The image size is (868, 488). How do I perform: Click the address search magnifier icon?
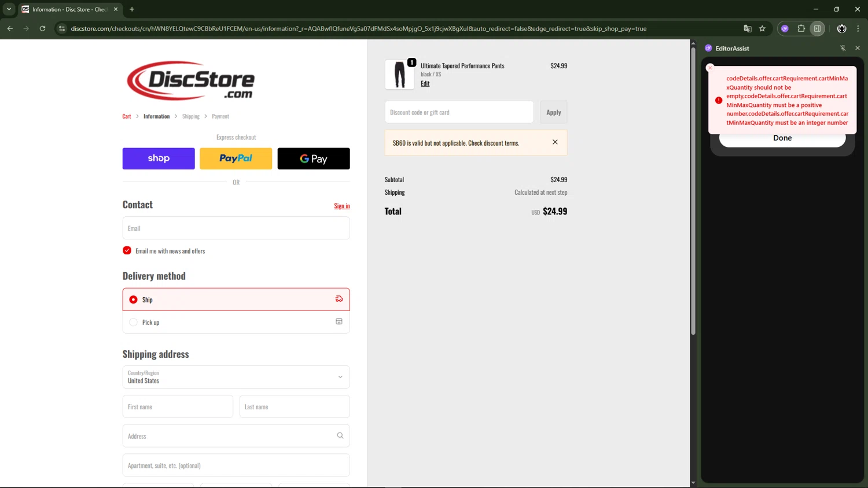pyautogui.click(x=340, y=435)
